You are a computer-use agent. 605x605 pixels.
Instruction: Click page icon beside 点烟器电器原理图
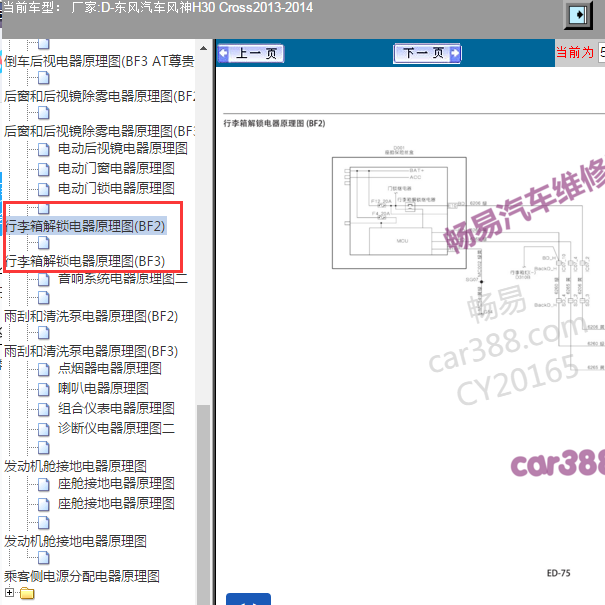pos(44,369)
